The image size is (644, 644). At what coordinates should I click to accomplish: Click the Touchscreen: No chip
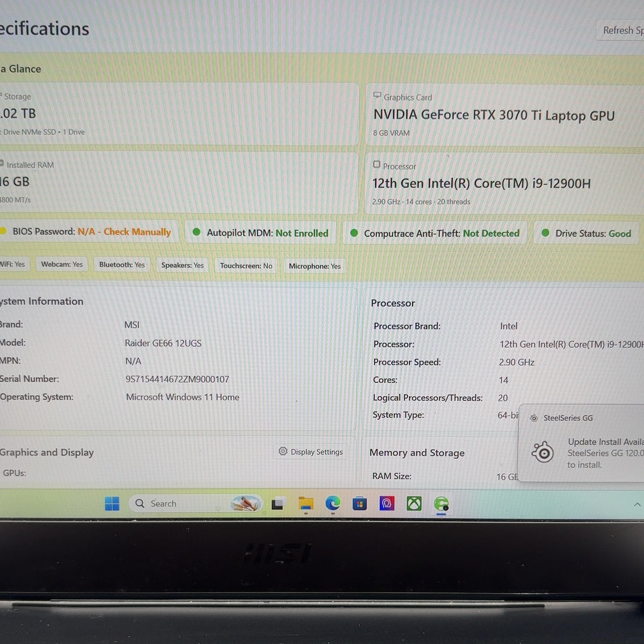(246, 266)
